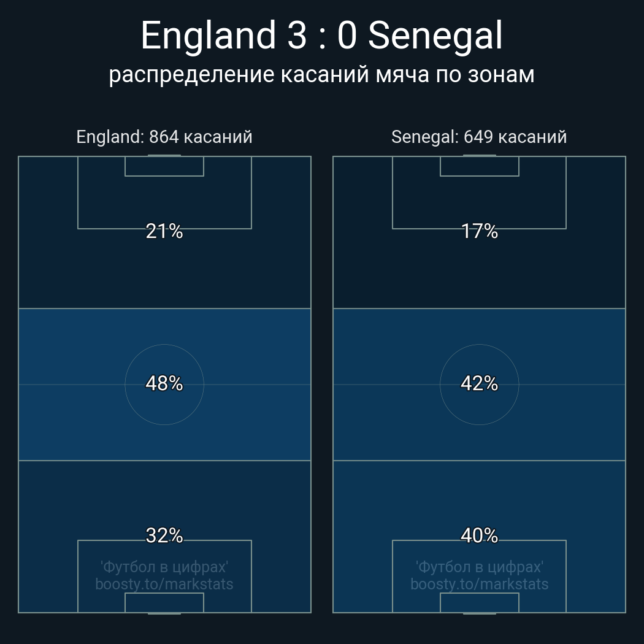This screenshot has width=644, height=644.
Task: Click Senegal's 40% defensive third value
Action: [479, 535]
